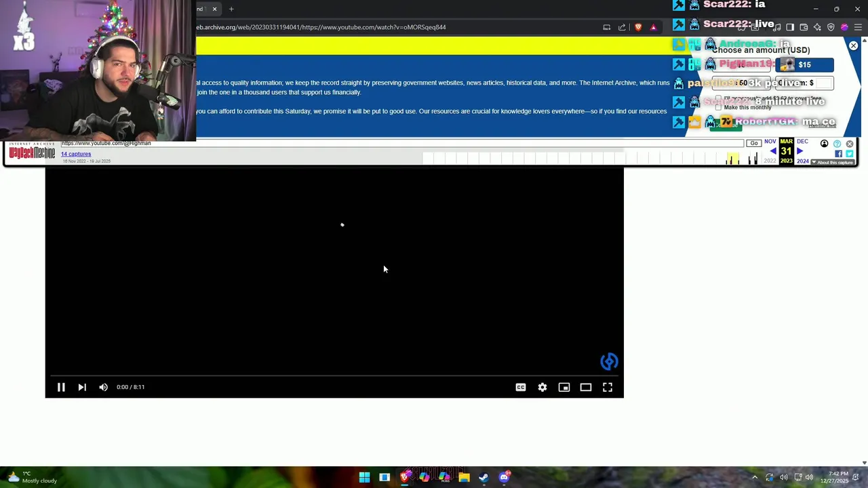Open the Wayback Machine logo link
This screenshot has height=488, width=868.
tap(32, 151)
